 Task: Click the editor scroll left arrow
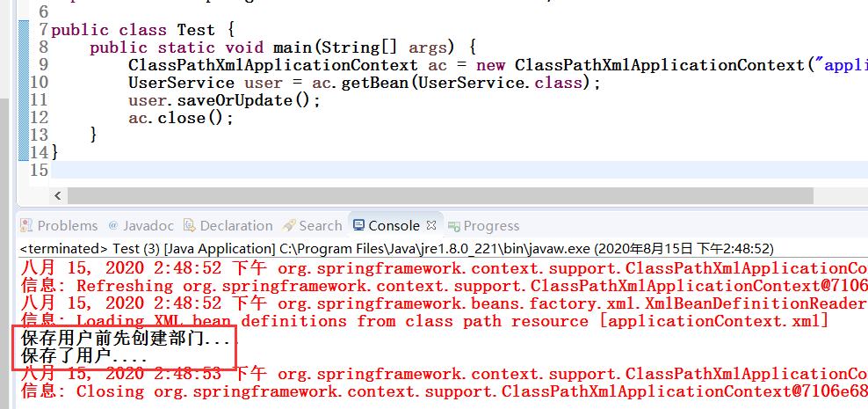point(58,195)
